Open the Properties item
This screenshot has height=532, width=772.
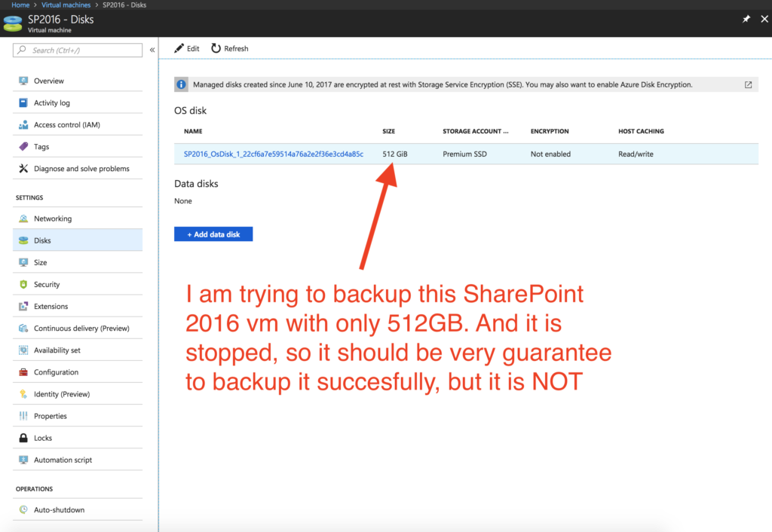click(x=78, y=416)
